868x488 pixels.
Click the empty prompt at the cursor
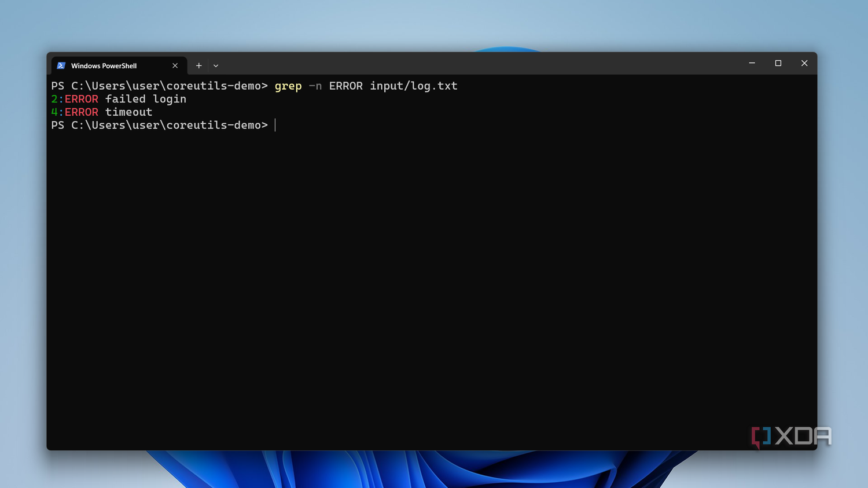click(275, 125)
